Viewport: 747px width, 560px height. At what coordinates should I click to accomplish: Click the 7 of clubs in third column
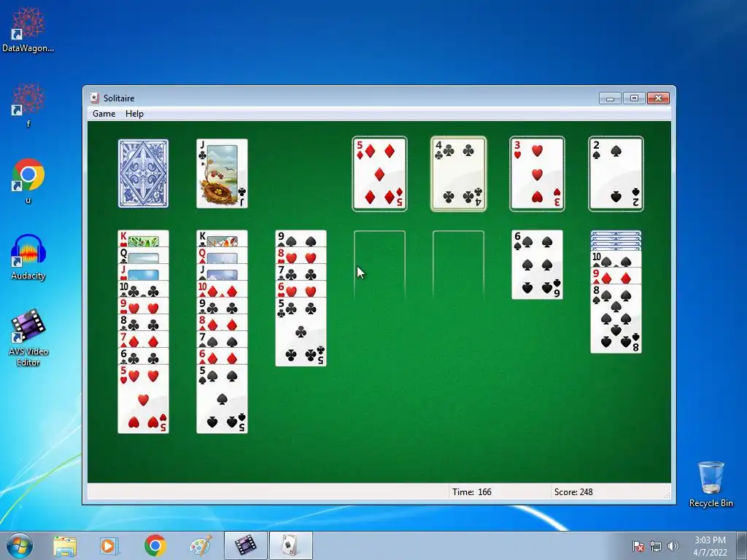(301, 273)
